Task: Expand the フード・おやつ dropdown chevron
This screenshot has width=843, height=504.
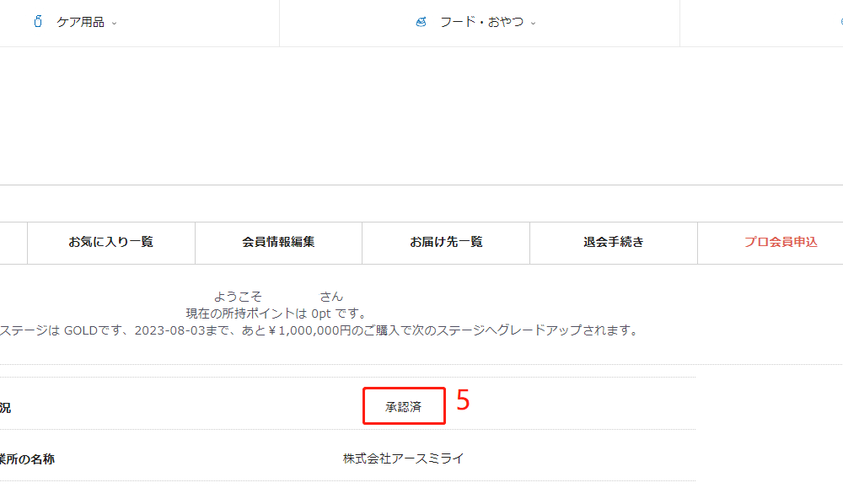Action: coord(533,23)
